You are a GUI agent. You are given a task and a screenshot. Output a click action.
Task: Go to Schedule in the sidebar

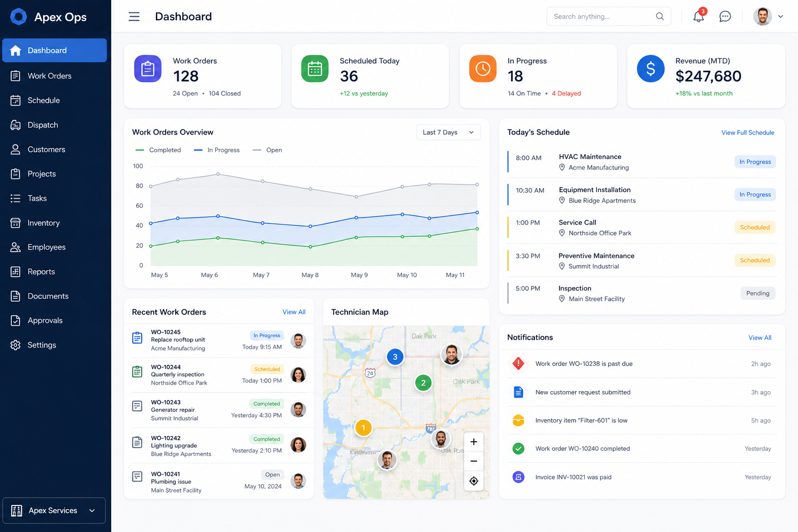(55, 100)
